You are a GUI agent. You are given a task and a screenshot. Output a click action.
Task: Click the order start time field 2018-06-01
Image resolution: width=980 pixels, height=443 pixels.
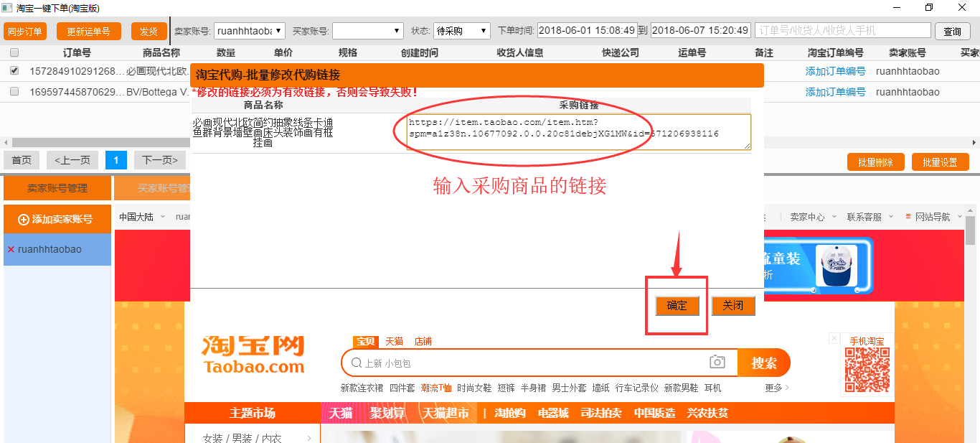(587, 31)
